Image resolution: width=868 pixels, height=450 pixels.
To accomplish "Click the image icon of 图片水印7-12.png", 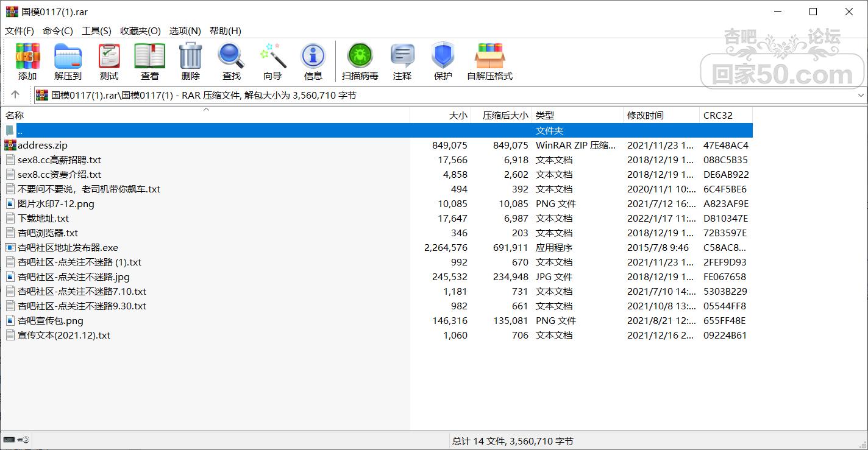I will [10, 203].
